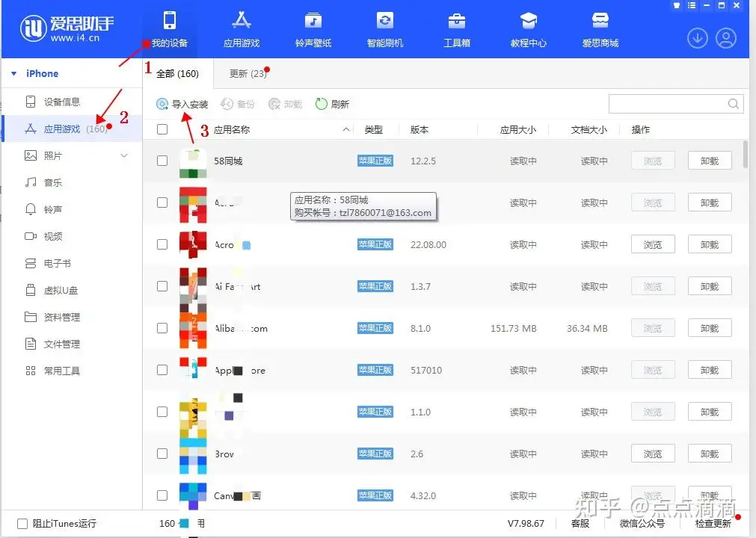Click 浏览 for the version 22.08.00 app
This screenshot has height=538, width=756.
[653, 244]
